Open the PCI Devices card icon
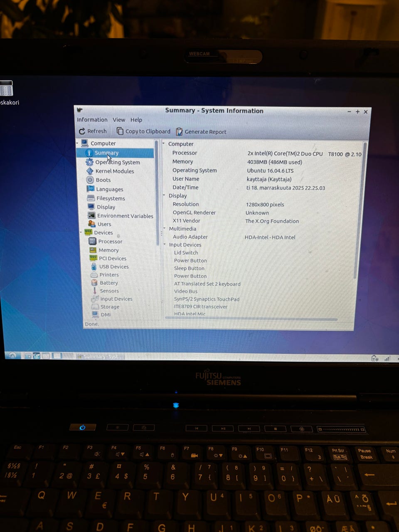399x532 pixels. click(94, 258)
